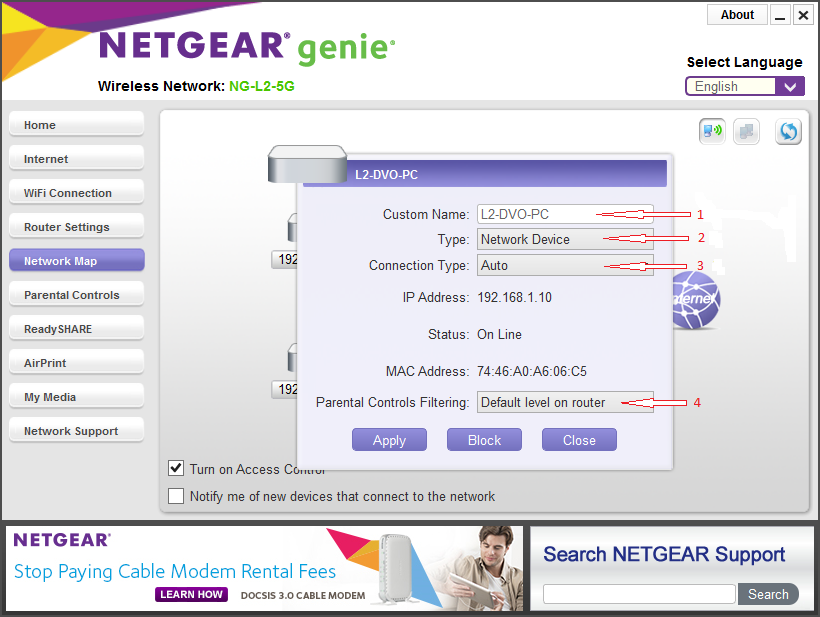Click the grayed-out device view icon
This screenshot has width=820, height=617.
pyautogui.click(x=746, y=132)
